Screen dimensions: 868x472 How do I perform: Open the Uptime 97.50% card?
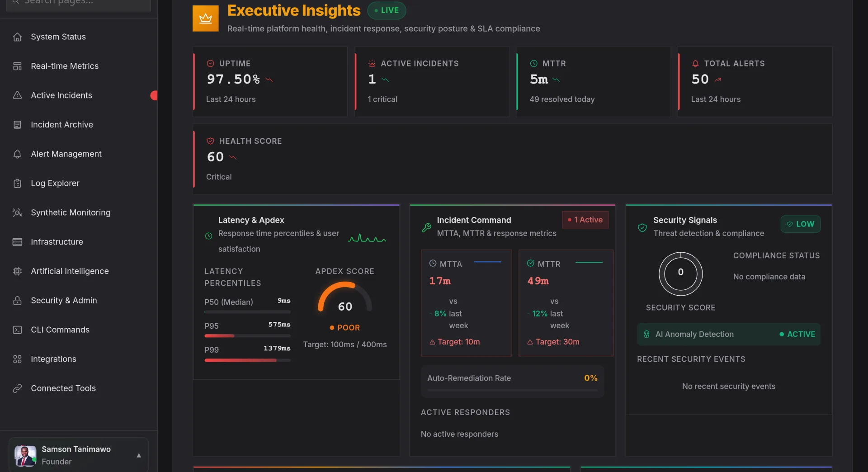[x=270, y=82]
